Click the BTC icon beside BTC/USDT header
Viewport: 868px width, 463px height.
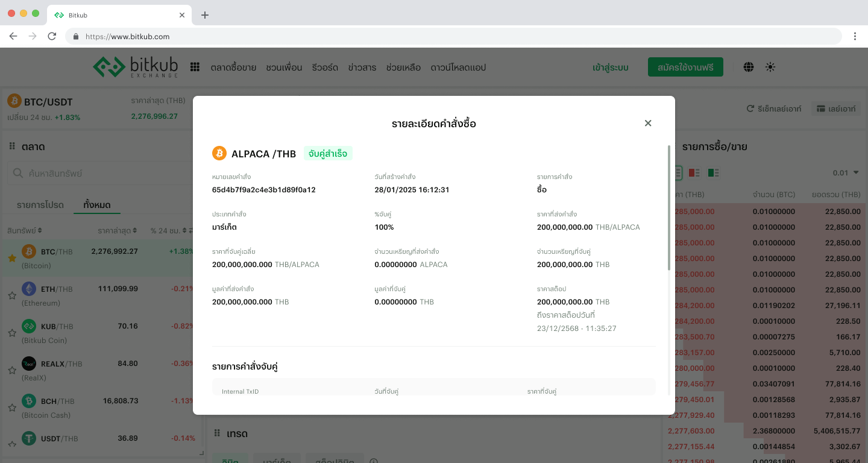click(14, 101)
